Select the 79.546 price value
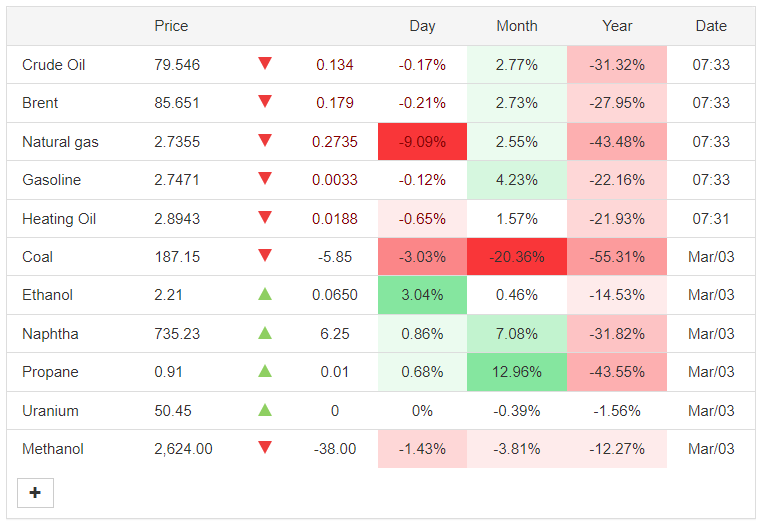The height and width of the screenshot is (529, 766). pos(177,64)
